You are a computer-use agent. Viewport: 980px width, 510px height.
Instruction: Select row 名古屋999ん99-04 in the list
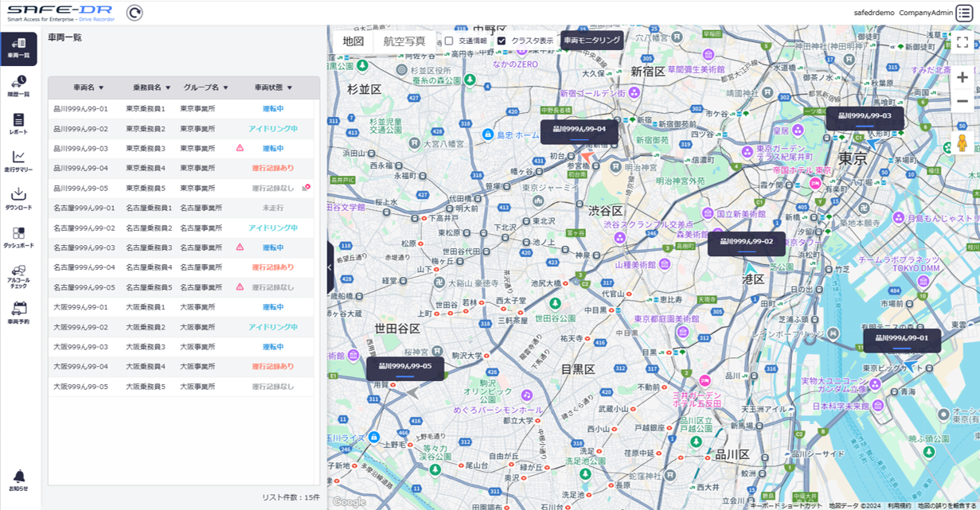[x=183, y=267]
